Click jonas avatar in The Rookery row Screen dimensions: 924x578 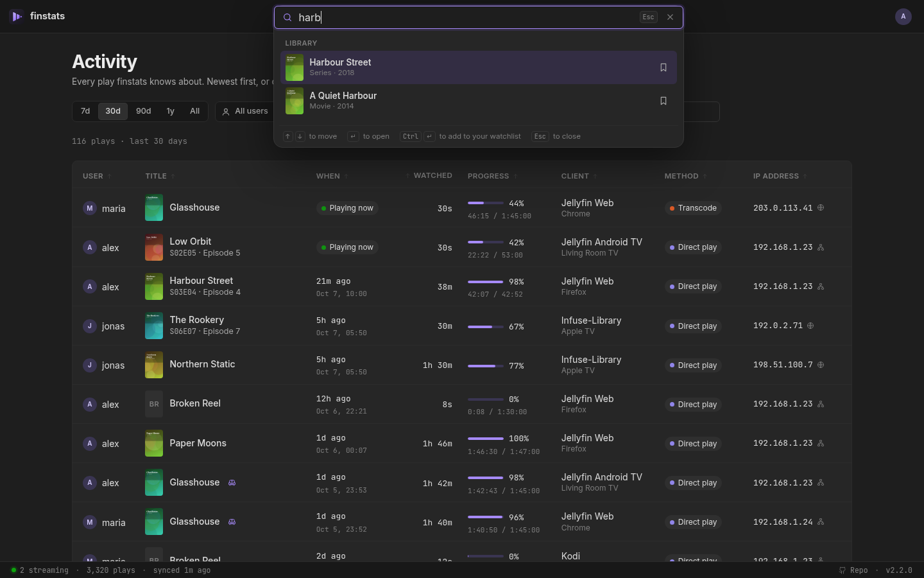[90, 326]
